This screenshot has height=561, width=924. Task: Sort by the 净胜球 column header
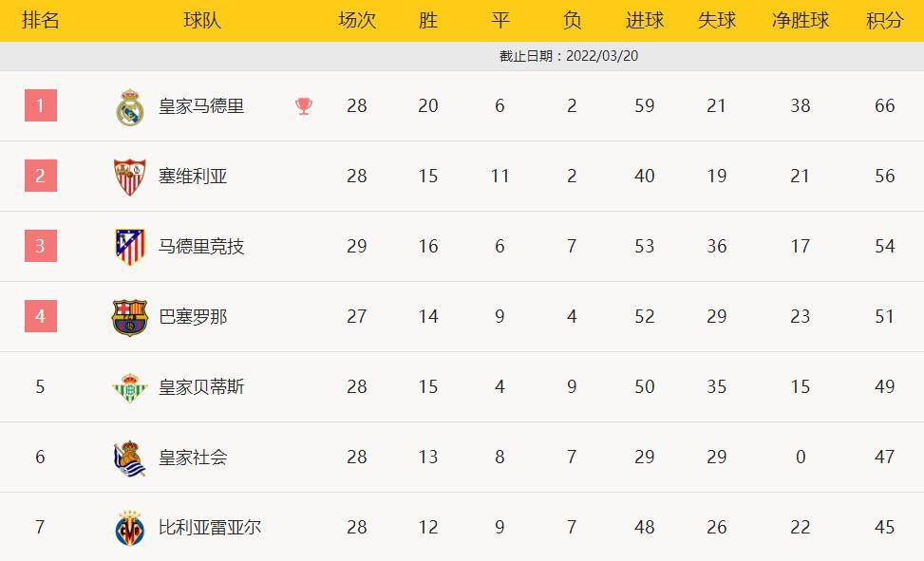coord(800,20)
